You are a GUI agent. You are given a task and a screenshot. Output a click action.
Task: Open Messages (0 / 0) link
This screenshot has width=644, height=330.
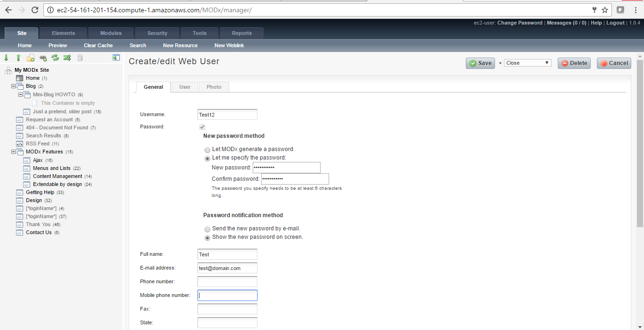566,23
